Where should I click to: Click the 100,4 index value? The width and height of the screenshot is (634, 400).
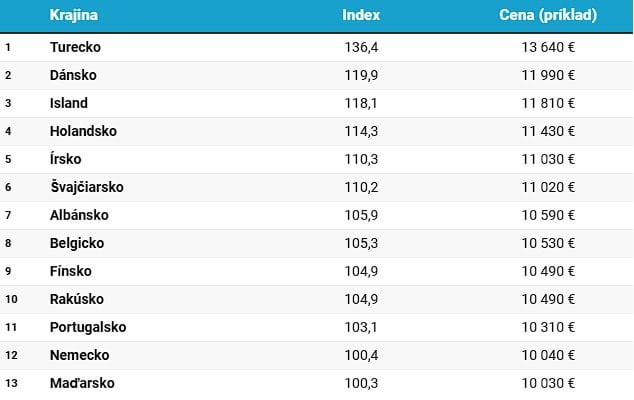click(x=361, y=355)
